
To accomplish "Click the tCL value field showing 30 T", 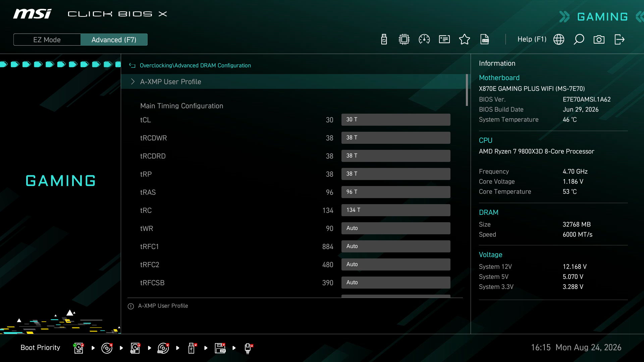I will pyautogui.click(x=396, y=120).
